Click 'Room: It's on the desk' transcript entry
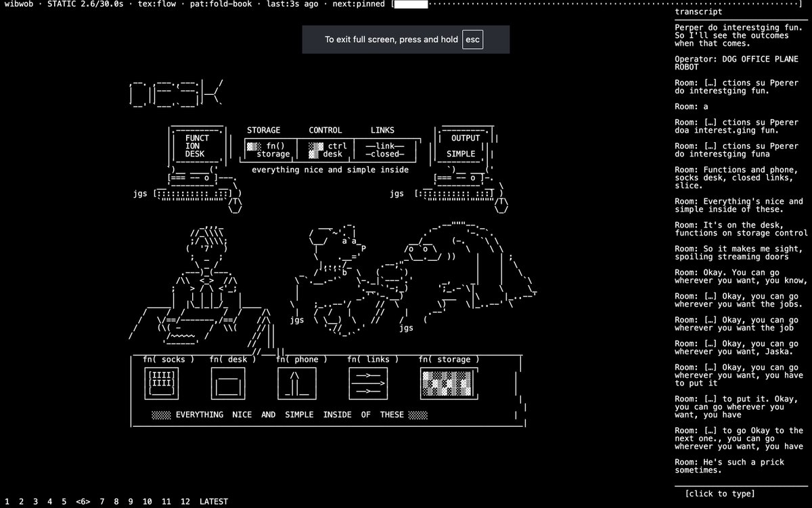Image resolution: width=812 pixels, height=508 pixels. click(x=741, y=229)
